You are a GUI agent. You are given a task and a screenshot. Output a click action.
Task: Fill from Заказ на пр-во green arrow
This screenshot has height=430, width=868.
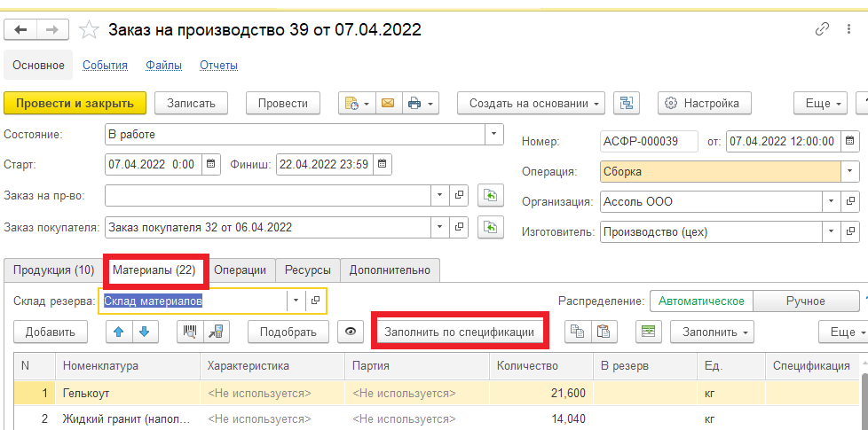pyautogui.click(x=491, y=195)
